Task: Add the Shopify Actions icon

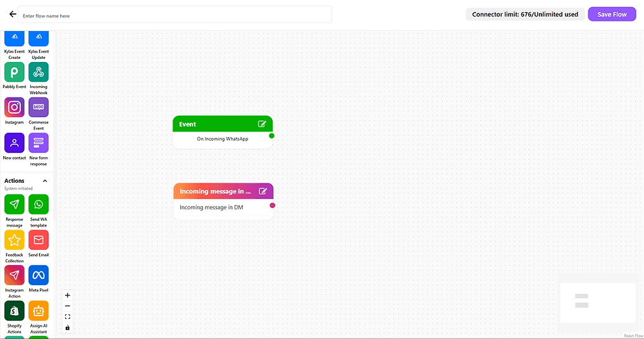Action: coord(15,311)
